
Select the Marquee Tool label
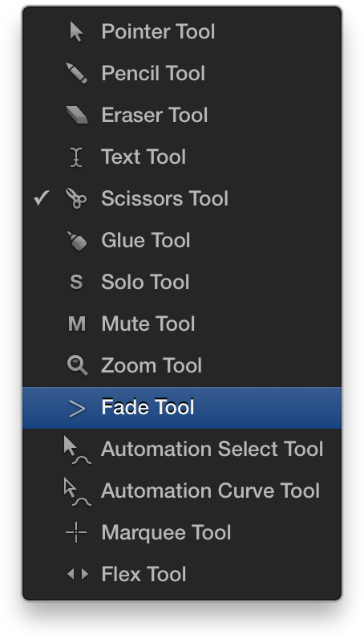click(x=166, y=533)
